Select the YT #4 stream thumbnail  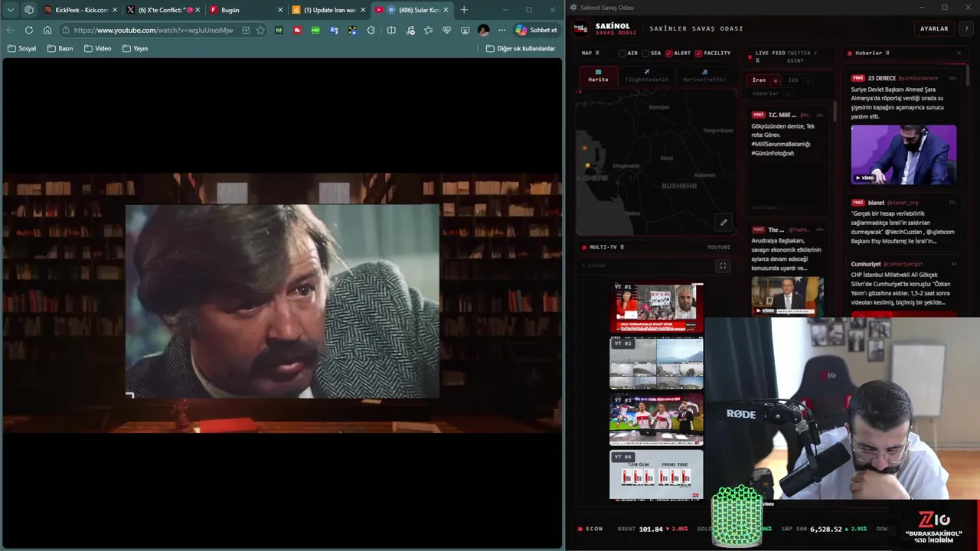656,475
